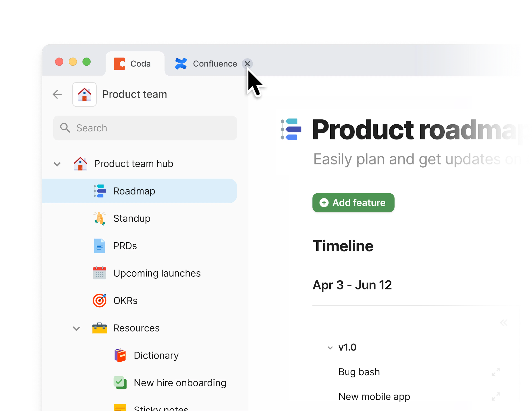Open the Dictionary page
The width and height of the screenshot is (532, 412).
click(156, 355)
